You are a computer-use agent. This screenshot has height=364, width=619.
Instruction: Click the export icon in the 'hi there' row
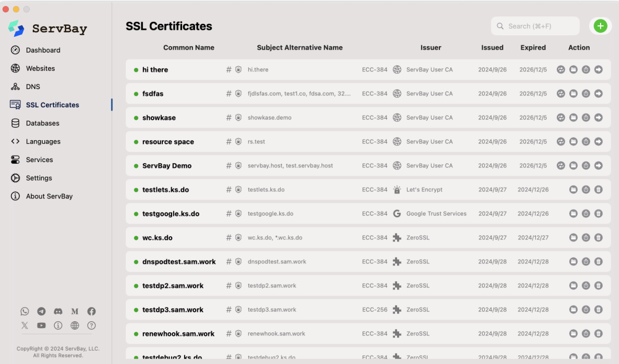(586, 70)
